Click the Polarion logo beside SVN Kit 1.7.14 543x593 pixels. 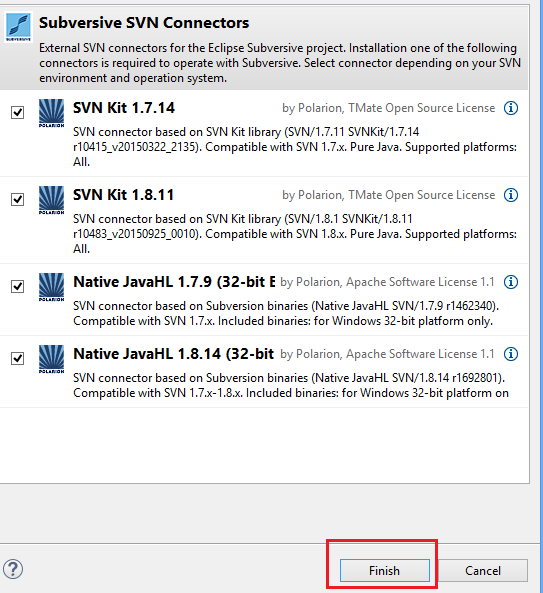click(x=51, y=113)
